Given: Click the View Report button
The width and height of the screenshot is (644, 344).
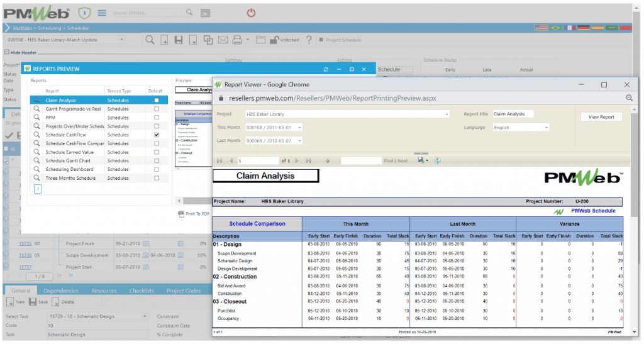Looking at the screenshot, I should point(601,116).
